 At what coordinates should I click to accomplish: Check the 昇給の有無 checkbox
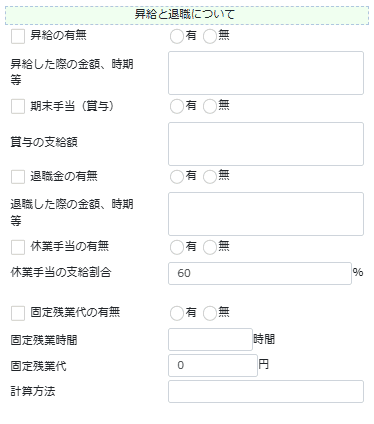[18, 36]
